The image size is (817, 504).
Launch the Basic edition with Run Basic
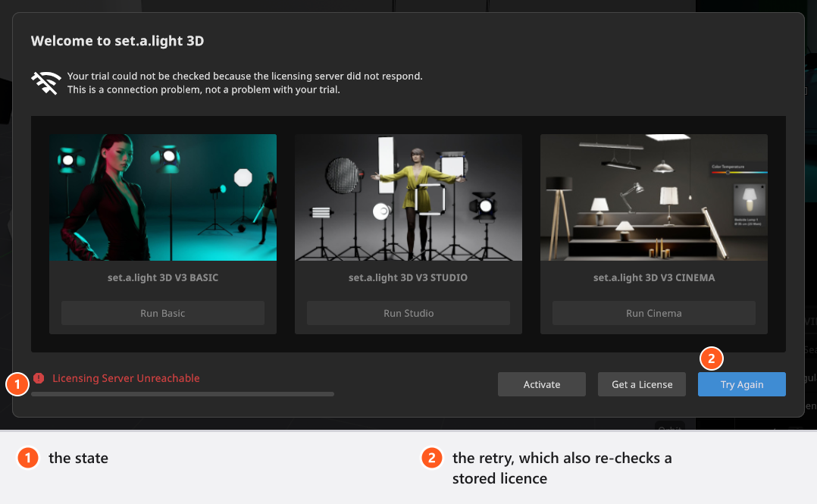162,313
